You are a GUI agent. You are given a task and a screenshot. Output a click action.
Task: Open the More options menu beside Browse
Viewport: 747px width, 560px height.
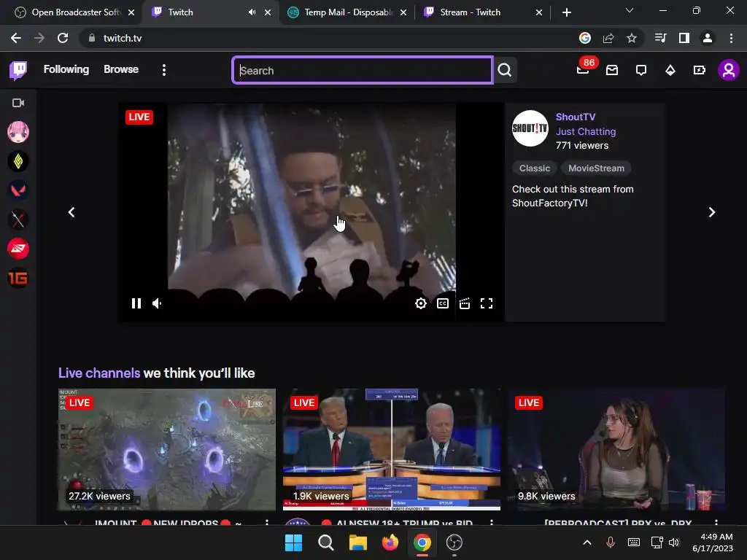pos(164,70)
